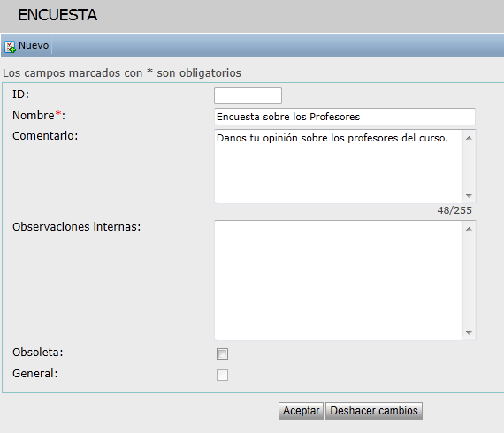Image resolution: width=504 pixels, height=433 pixels.
Task: Toggle the General checkbox
Action: point(222,375)
